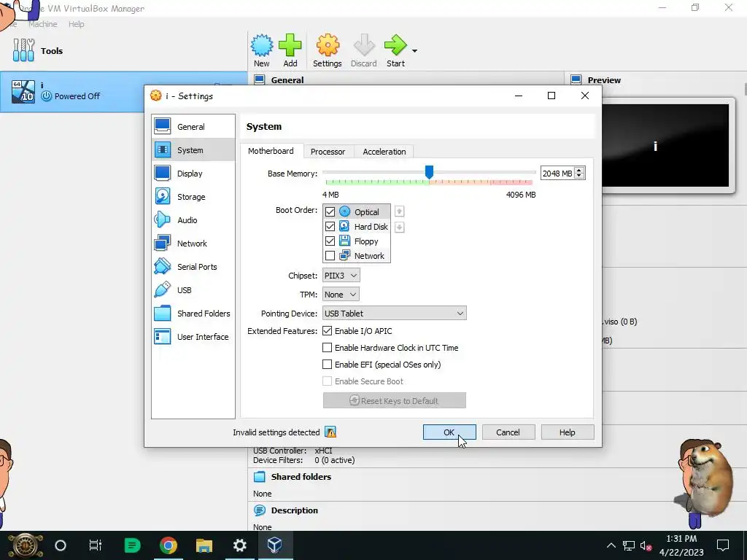The width and height of the screenshot is (747, 560).
Task: Open the Help menu in Manager
Action: [x=76, y=24]
